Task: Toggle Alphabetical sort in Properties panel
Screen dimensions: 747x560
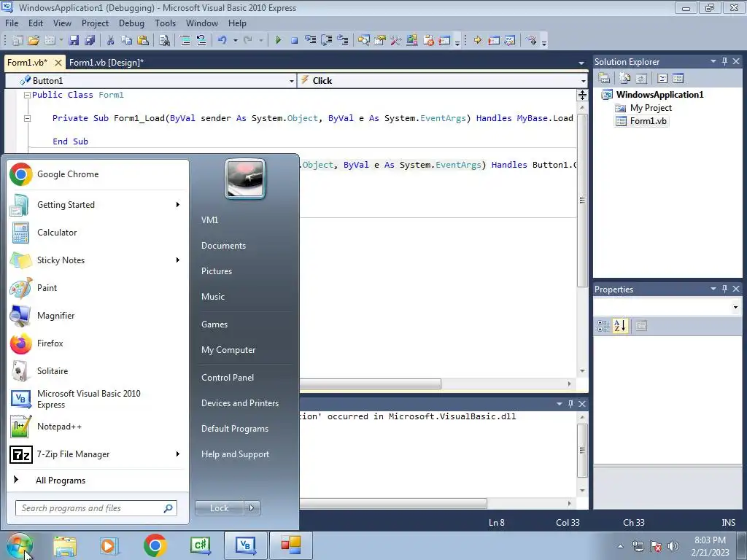Action: [x=620, y=326]
